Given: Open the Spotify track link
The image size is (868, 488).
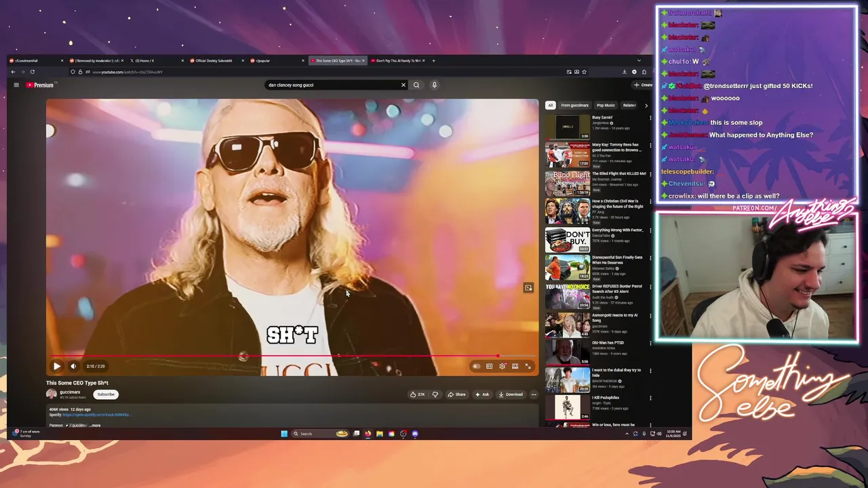Looking at the screenshot, I should tap(96, 415).
